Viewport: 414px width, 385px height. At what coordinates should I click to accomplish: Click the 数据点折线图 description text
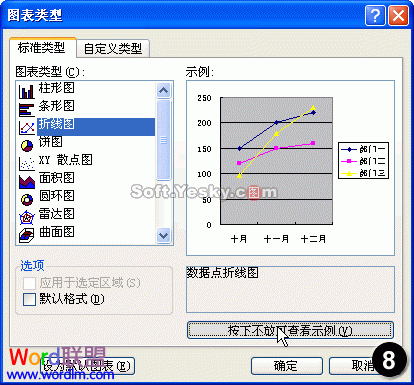(222, 273)
